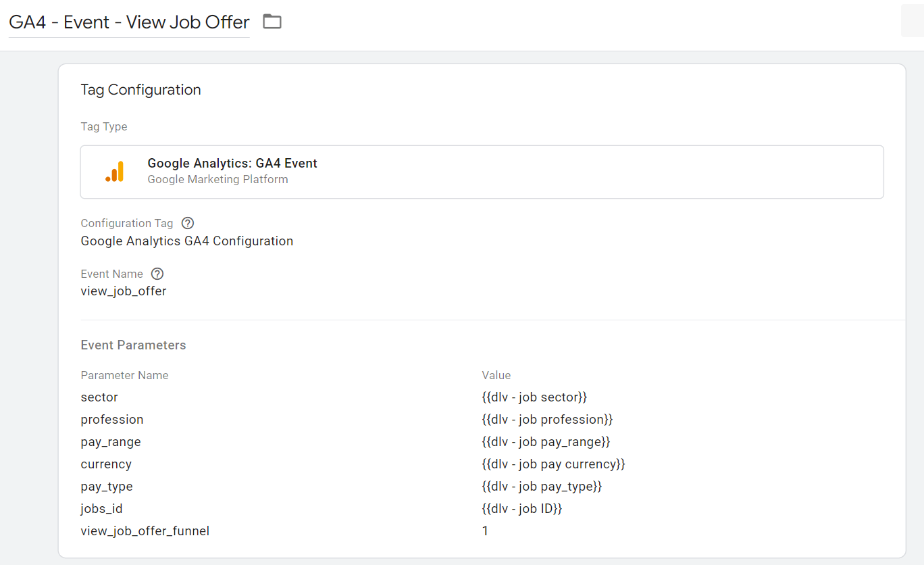Open the Google Analytics: GA4 Event tag type card
Viewport: 924px width, 565px height.
coord(482,172)
